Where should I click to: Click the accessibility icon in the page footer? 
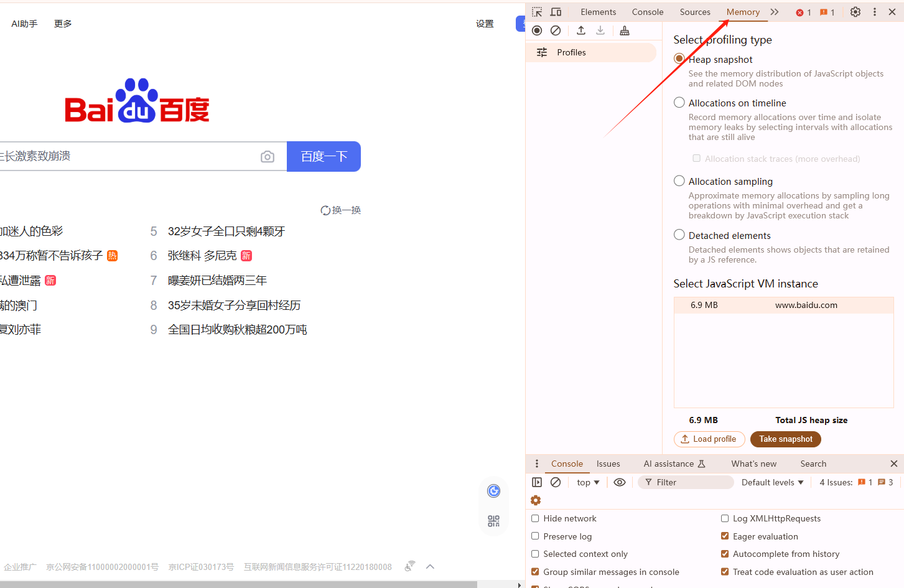coord(409,566)
